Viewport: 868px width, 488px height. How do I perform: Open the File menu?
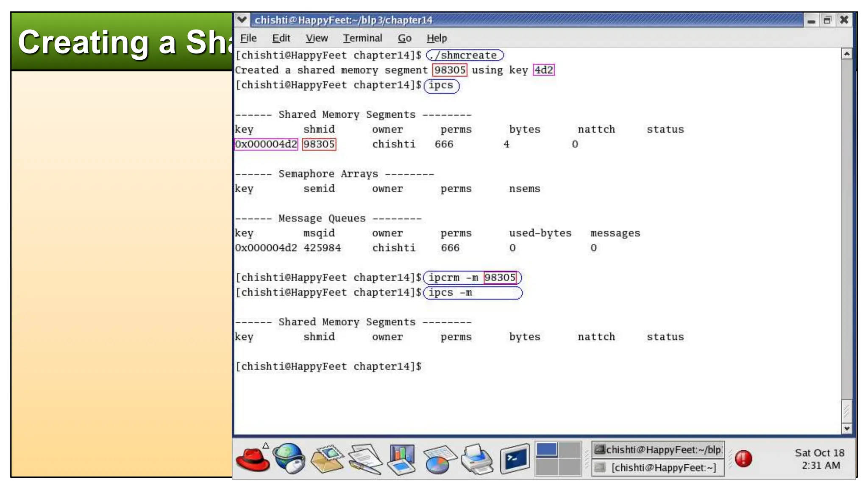coord(248,38)
